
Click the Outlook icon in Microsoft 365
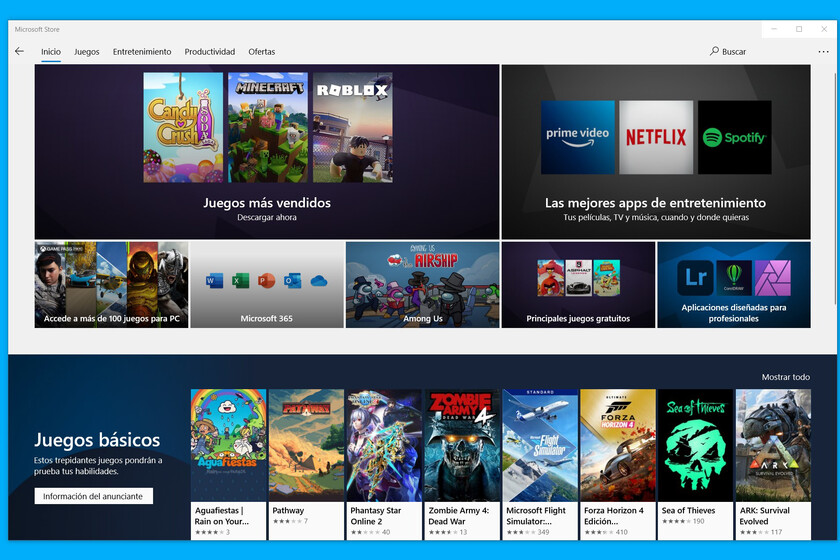292,280
